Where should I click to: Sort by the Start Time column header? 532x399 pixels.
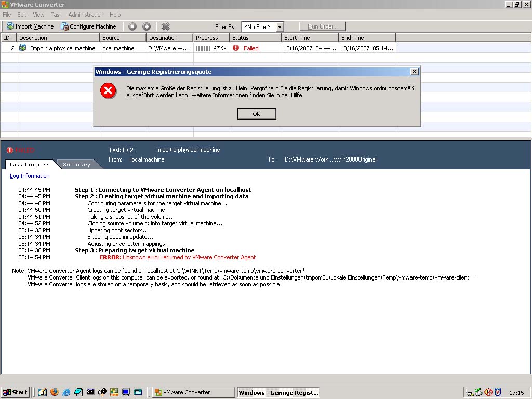[310, 38]
